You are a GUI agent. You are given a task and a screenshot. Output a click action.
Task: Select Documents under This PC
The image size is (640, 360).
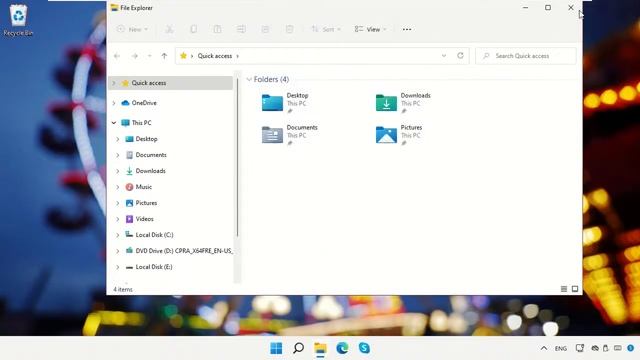[151, 155]
